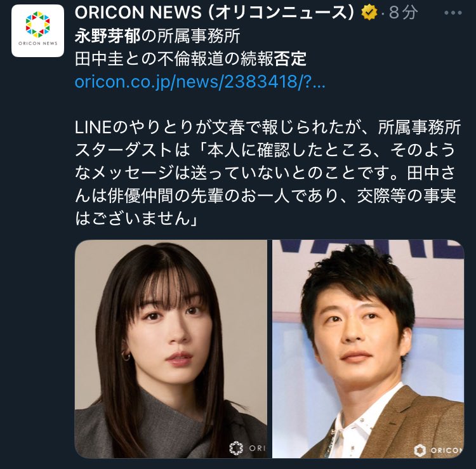Image resolution: width=476 pixels, height=469 pixels.
Task: Open the left photo of the woman
Action: click(x=171, y=349)
